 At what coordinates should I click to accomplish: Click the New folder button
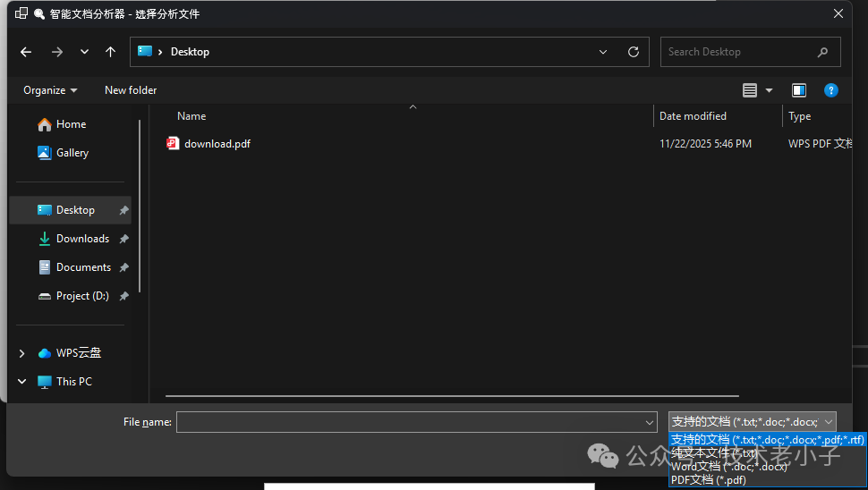(x=131, y=90)
